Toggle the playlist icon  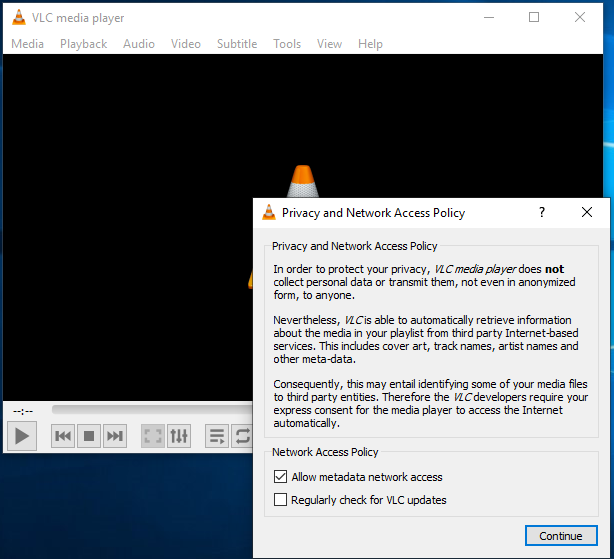point(217,436)
